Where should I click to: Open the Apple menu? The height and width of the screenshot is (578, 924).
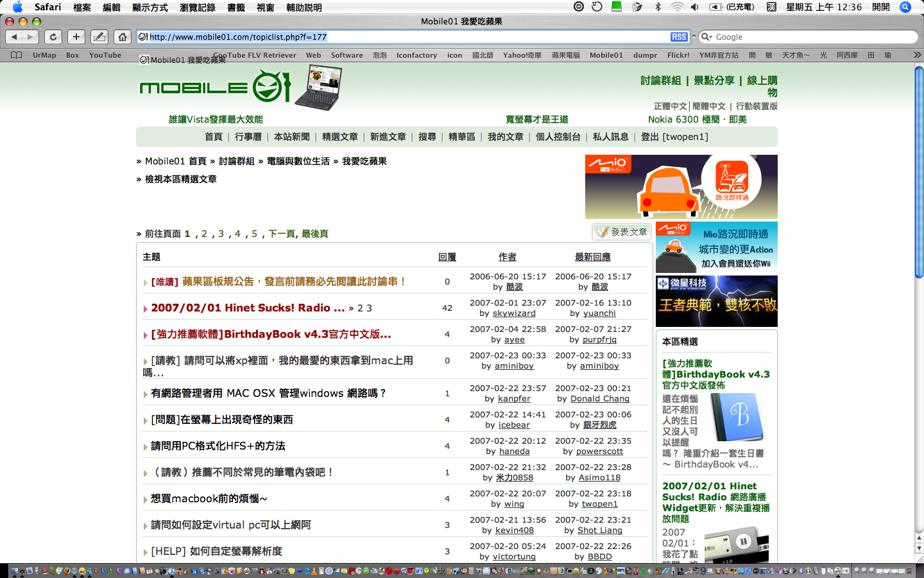(17, 7)
